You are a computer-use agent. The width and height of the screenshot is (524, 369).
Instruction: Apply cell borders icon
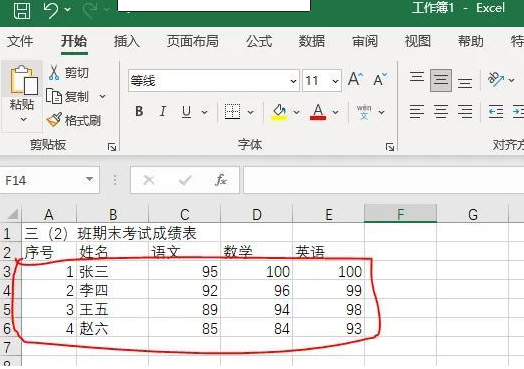point(232,112)
